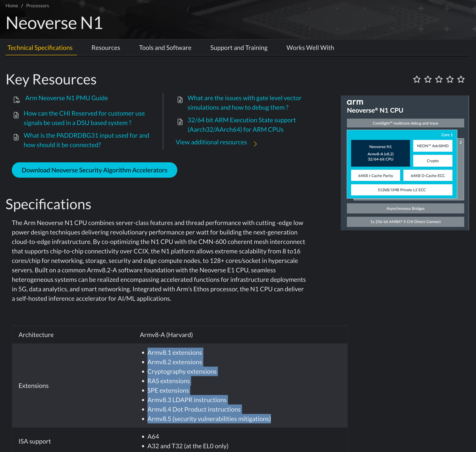Screen dimensions: 476x452
Task: Download Neoverse Security Algorithm Accelerators
Action: 94,170
